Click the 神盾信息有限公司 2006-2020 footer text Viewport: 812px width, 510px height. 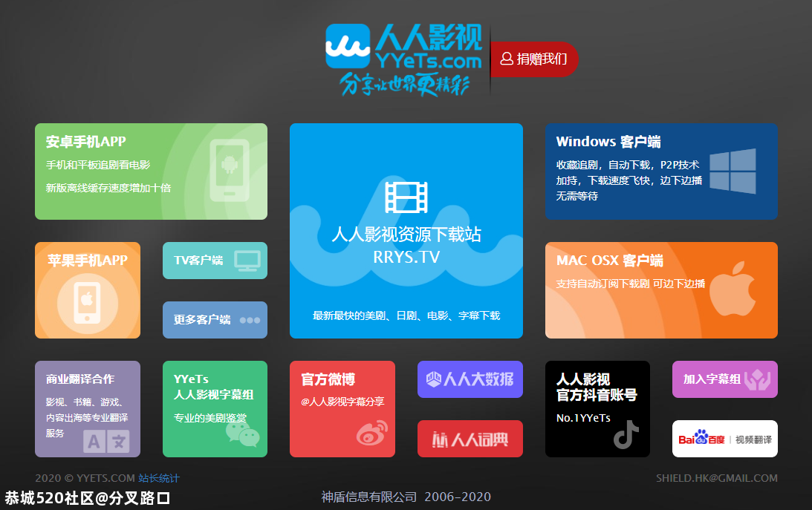point(406,497)
